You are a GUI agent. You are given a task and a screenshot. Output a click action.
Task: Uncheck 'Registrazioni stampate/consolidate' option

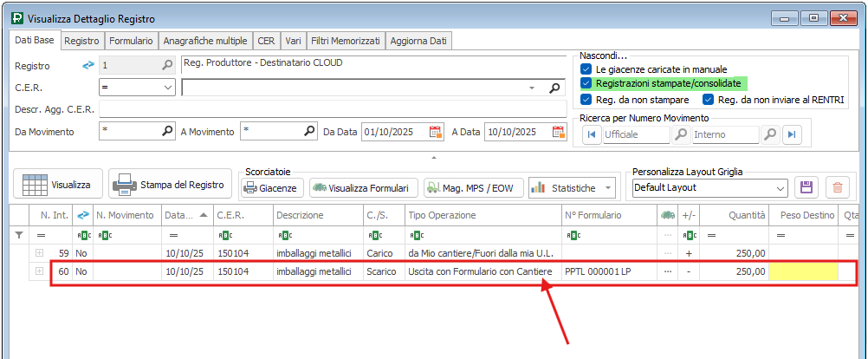pyautogui.click(x=586, y=83)
